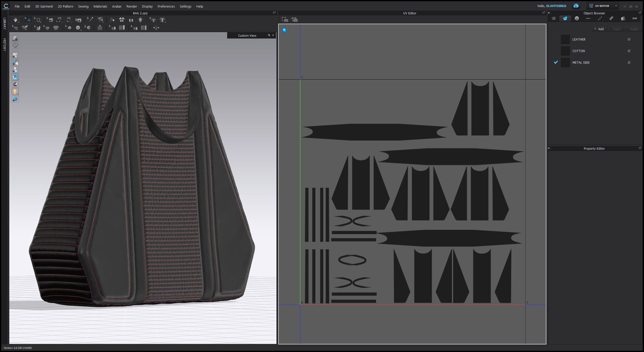
Task: Select the Edit Texture 3D tool
Action: click(x=38, y=28)
